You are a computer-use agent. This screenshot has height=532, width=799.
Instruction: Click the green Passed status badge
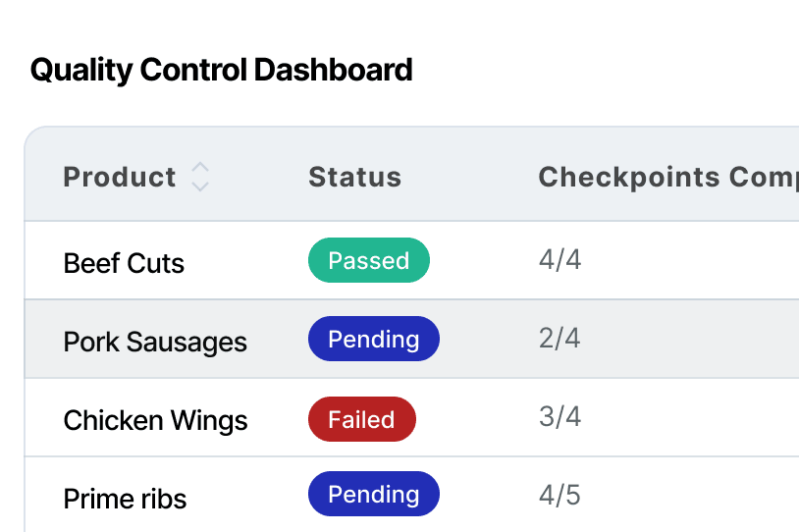pyautogui.click(x=369, y=260)
